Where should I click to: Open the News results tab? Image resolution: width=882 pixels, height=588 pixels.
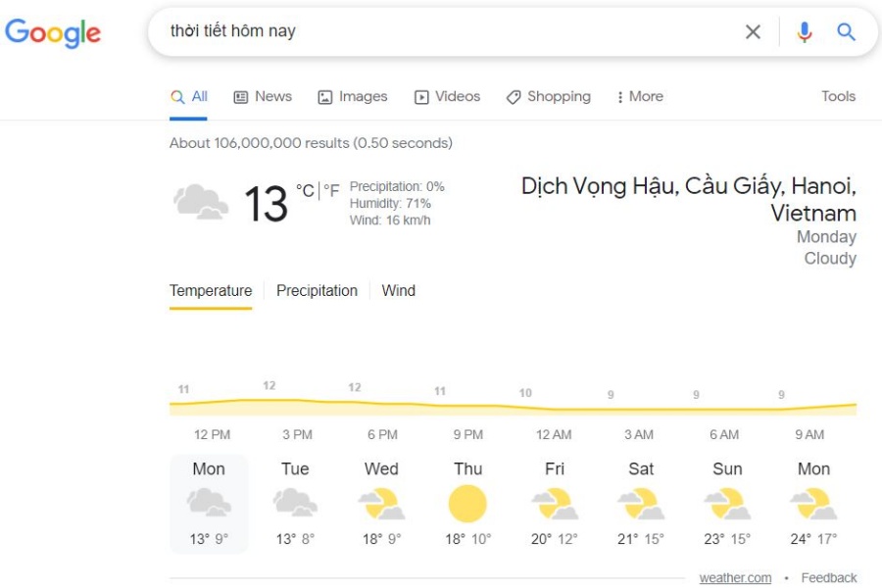tap(263, 97)
